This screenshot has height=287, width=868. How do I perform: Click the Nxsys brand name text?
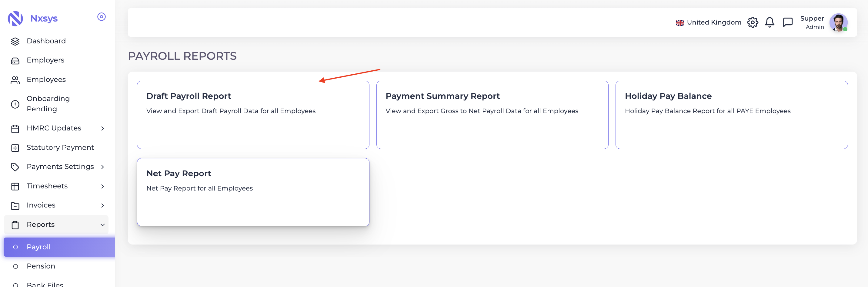pyautogui.click(x=44, y=18)
